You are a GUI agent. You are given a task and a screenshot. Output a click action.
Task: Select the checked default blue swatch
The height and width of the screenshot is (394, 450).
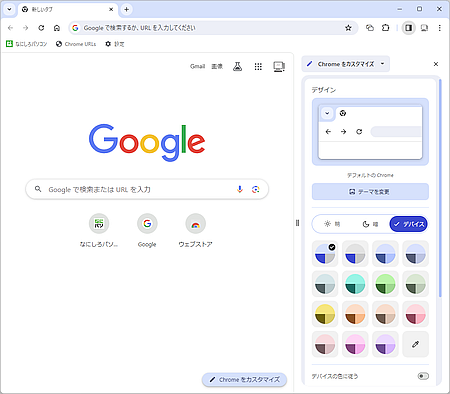coord(325,254)
